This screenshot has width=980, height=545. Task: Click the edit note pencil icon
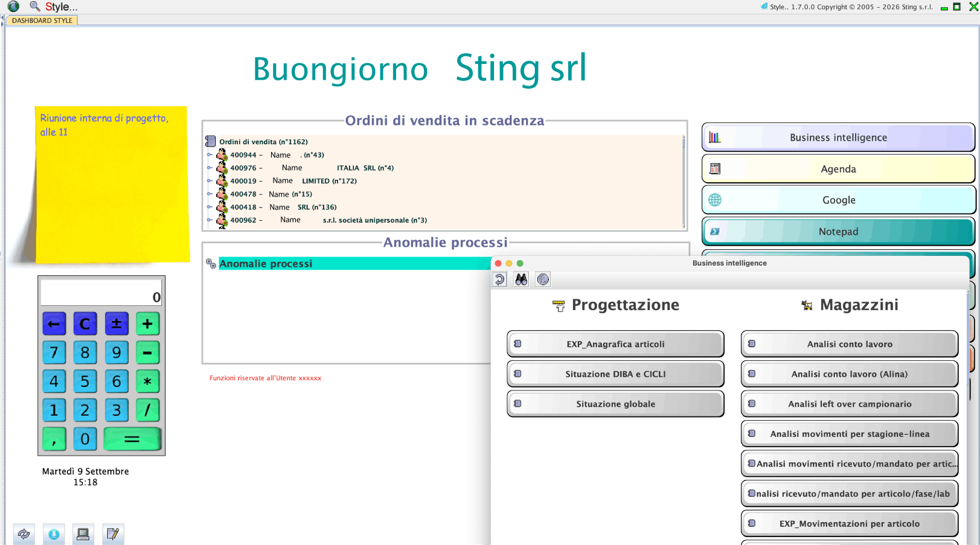[x=113, y=534]
